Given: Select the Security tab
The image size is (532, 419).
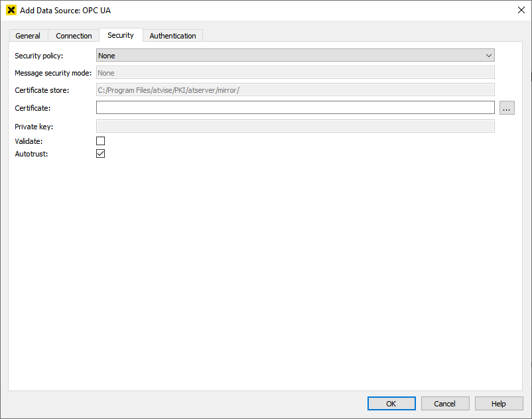Looking at the screenshot, I should point(121,35).
